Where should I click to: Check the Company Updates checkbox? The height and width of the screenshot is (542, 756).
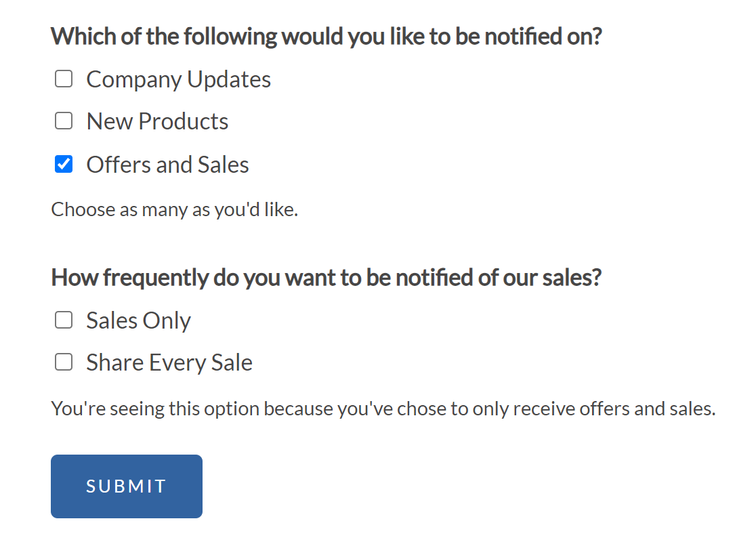click(64, 79)
